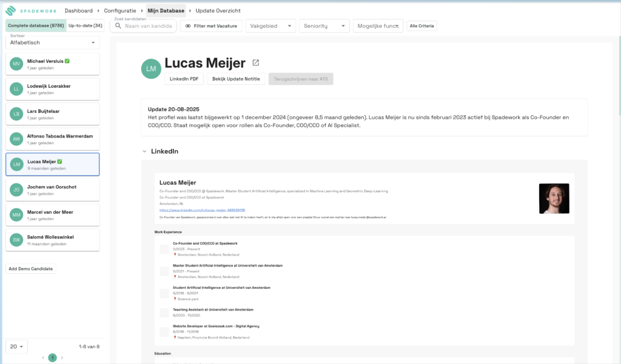Click the candidate name search field
This screenshot has width=621, height=364.
[143, 25]
